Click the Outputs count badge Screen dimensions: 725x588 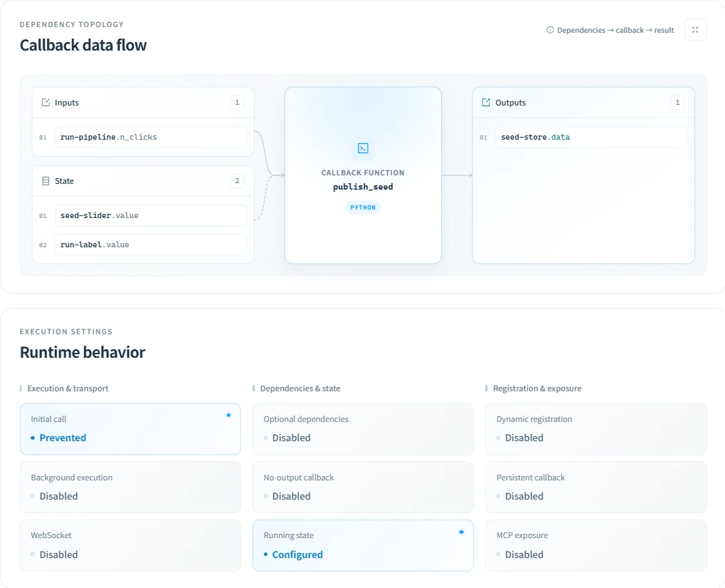[677, 102]
